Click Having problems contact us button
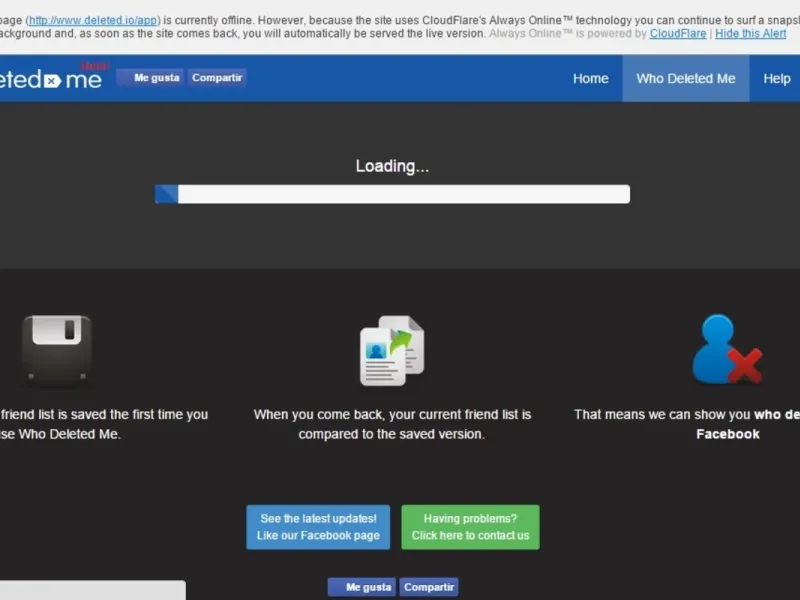The height and width of the screenshot is (600, 800). (x=470, y=527)
